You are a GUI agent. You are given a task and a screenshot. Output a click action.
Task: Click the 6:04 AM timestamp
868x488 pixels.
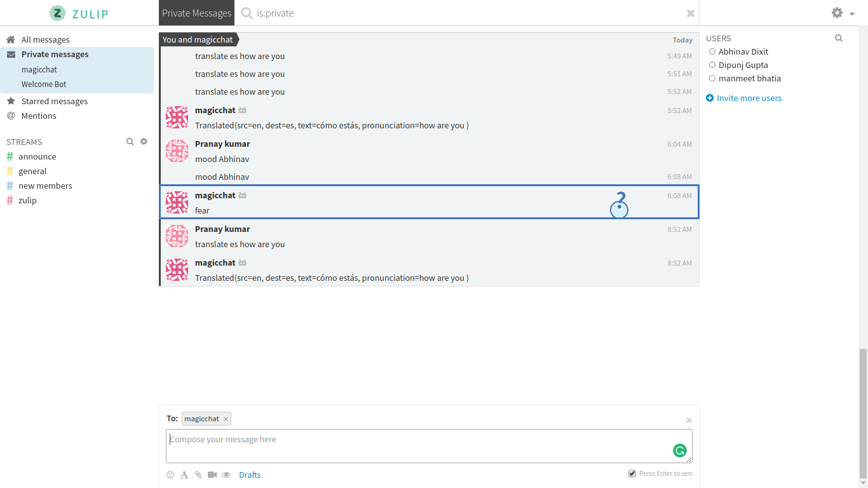click(679, 144)
